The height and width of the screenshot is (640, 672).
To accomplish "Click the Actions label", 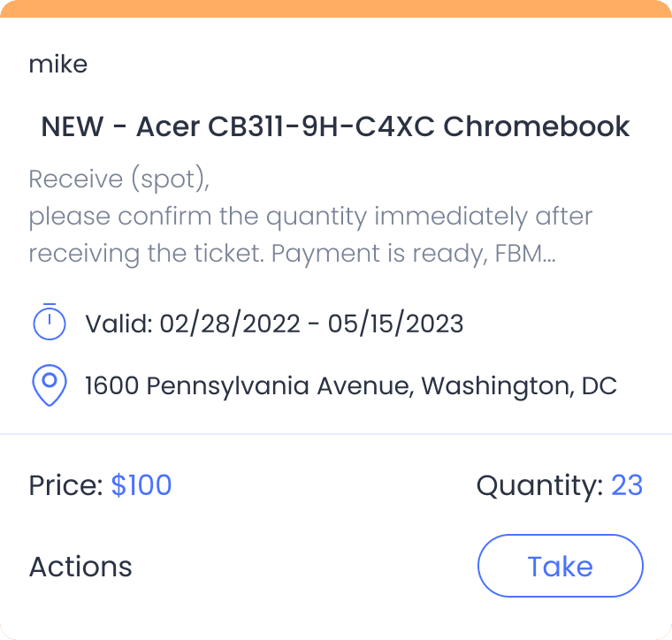I will point(80,567).
